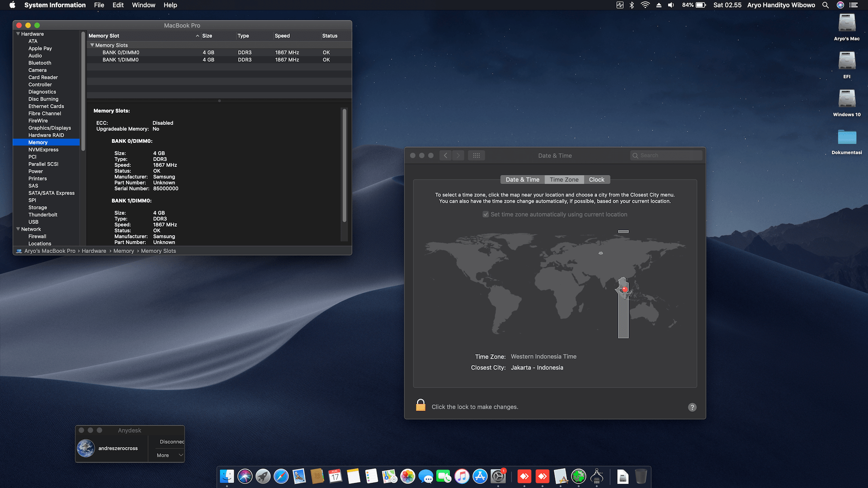The image size is (868, 488).
Task: Click the memory details pane scrollbar
Action: pyautogui.click(x=344, y=165)
